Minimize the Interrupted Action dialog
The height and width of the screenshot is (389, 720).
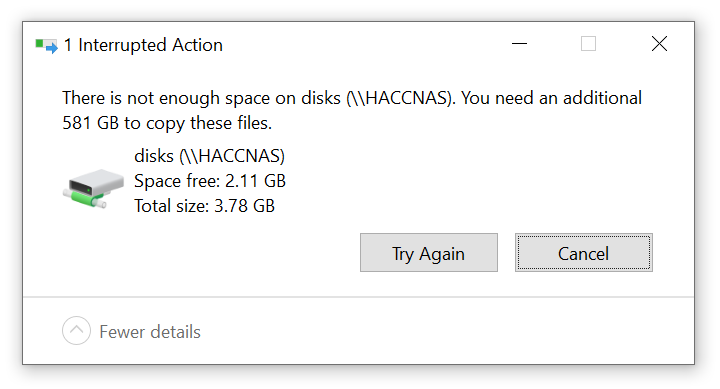pyautogui.click(x=519, y=44)
